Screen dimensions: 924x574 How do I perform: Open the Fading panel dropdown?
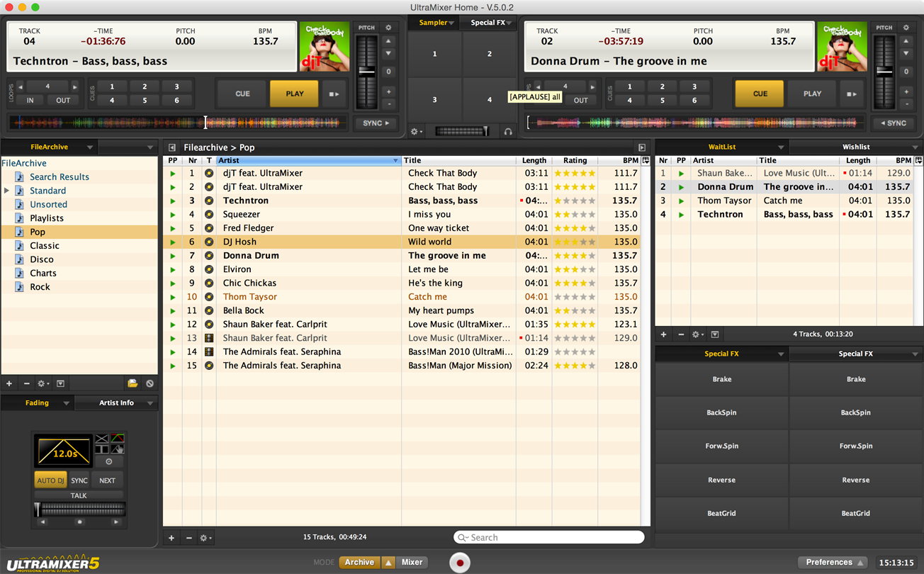click(66, 403)
